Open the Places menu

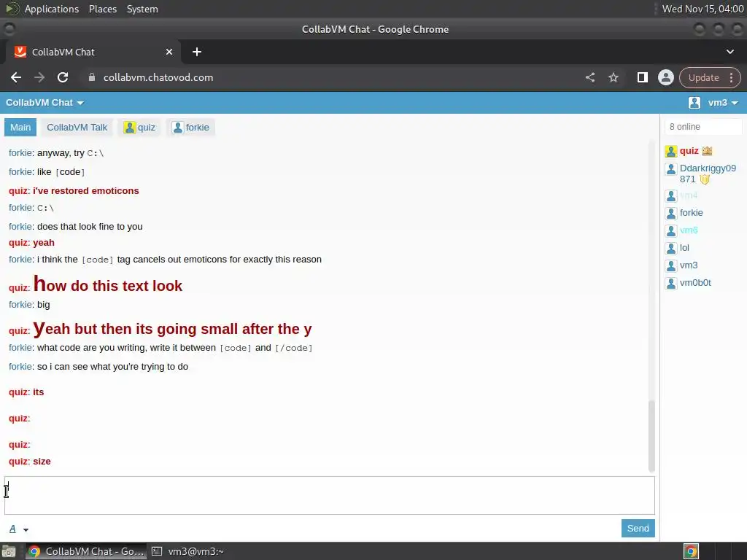(x=103, y=9)
